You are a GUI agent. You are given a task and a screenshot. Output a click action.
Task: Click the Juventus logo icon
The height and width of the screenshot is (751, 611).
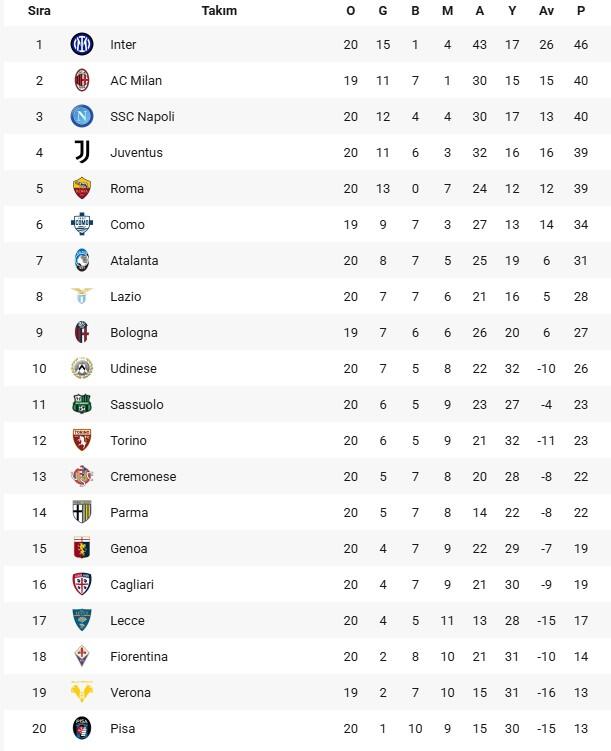[81, 152]
